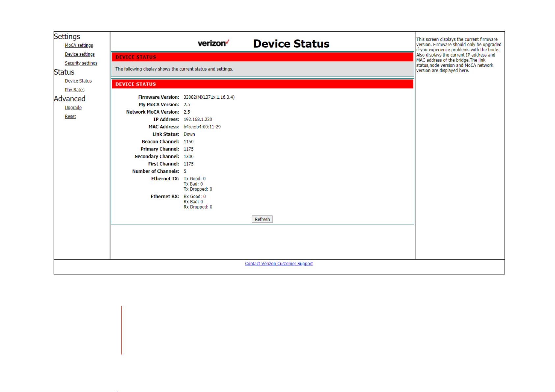This screenshot has width=555, height=392.
Task: Select the MAC address b4:ee:b4:00:11:29
Action: coord(202,127)
